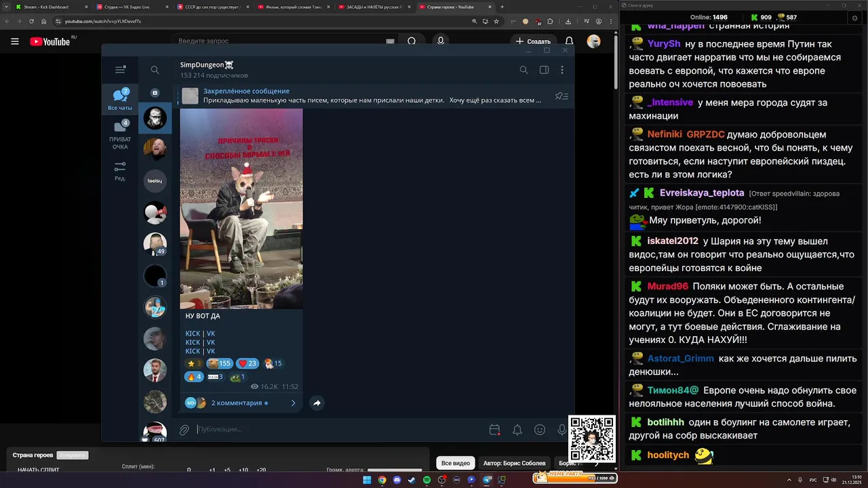The image size is (868, 488).
Task: Open Discord from the taskbar
Action: 397,480
